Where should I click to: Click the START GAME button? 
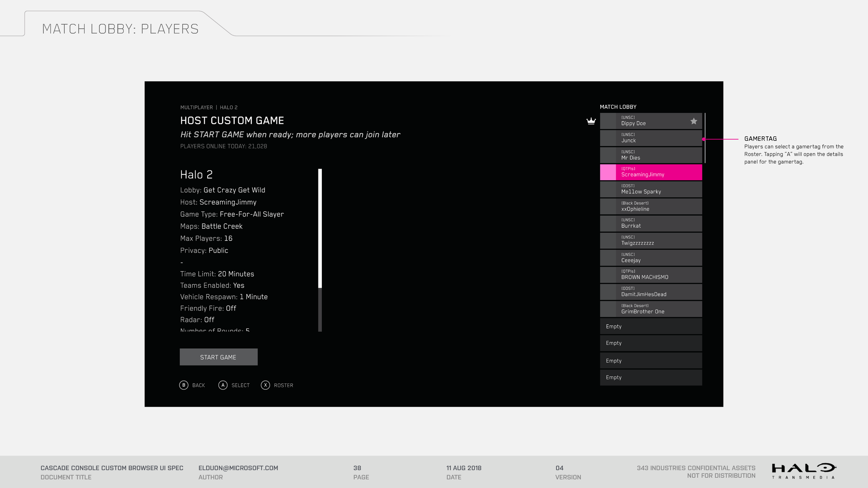pyautogui.click(x=218, y=357)
